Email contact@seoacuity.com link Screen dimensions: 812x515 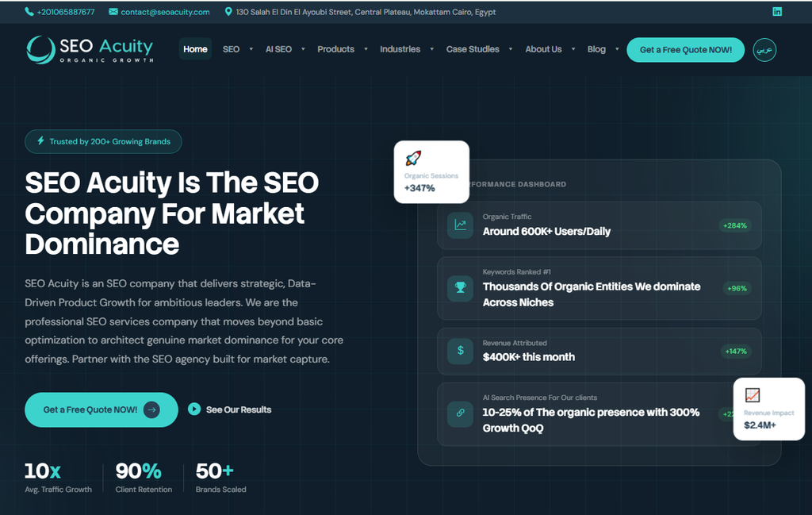click(165, 12)
